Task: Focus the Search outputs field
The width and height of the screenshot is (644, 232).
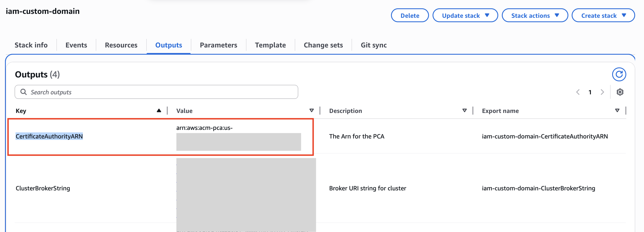Action: [161, 92]
